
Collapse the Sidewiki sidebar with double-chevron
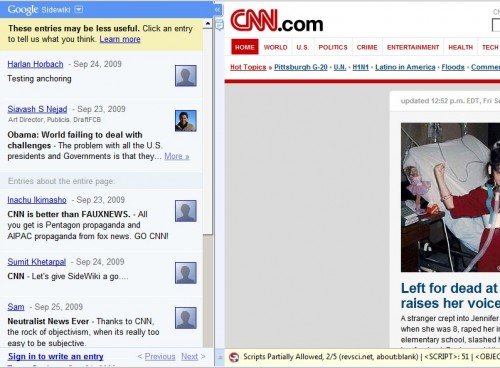tap(217, 10)
